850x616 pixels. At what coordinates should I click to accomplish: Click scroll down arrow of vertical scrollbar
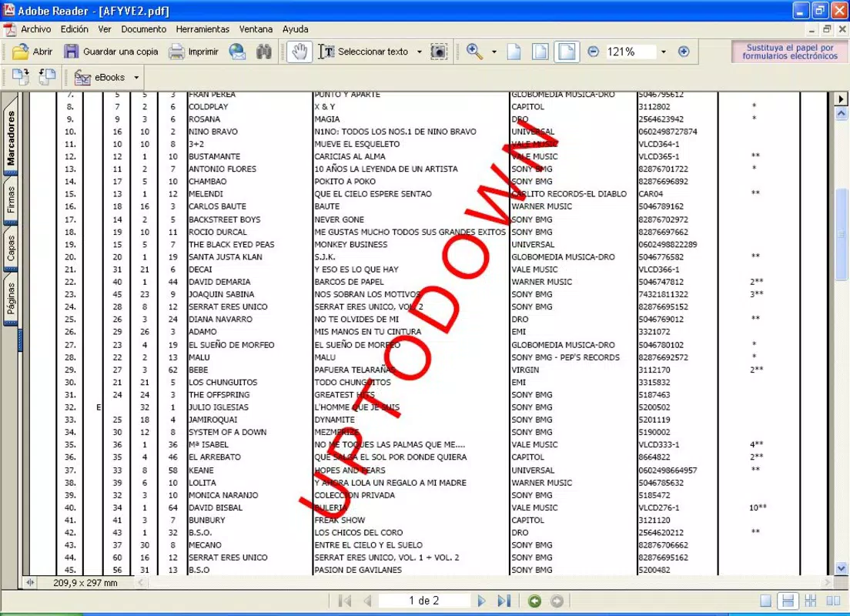[841, 568]
